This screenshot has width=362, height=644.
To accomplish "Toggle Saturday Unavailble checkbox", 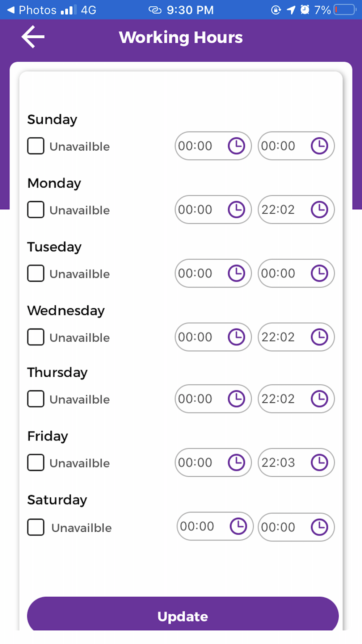I will pos(36,527).
